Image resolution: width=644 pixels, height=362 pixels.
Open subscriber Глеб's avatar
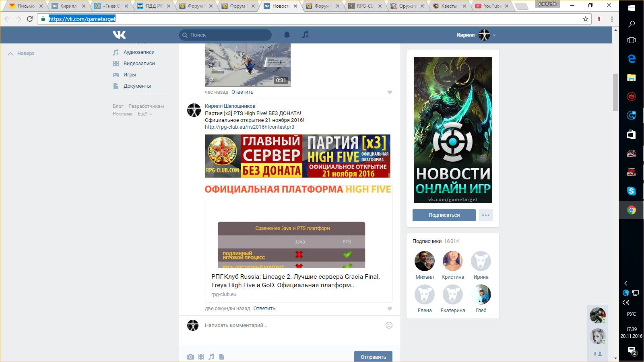pyautogui.click(x=481, y=294)
